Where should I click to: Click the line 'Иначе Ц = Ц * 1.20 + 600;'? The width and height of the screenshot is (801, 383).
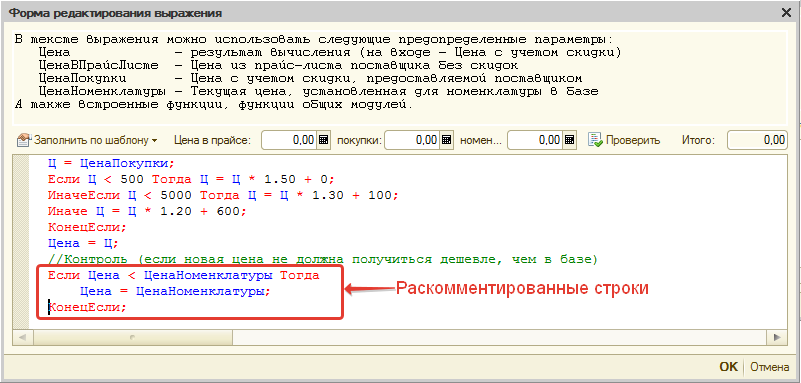point(148,211)
